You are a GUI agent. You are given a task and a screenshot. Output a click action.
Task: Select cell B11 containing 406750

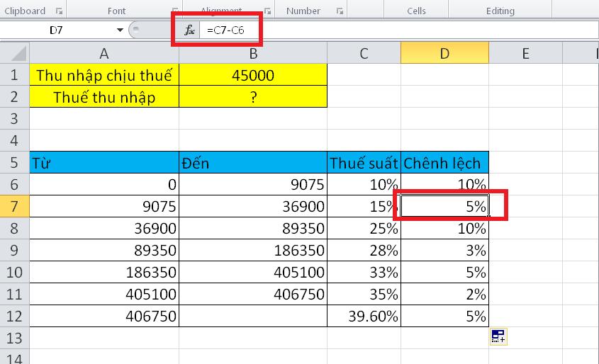tap(253, 294)
